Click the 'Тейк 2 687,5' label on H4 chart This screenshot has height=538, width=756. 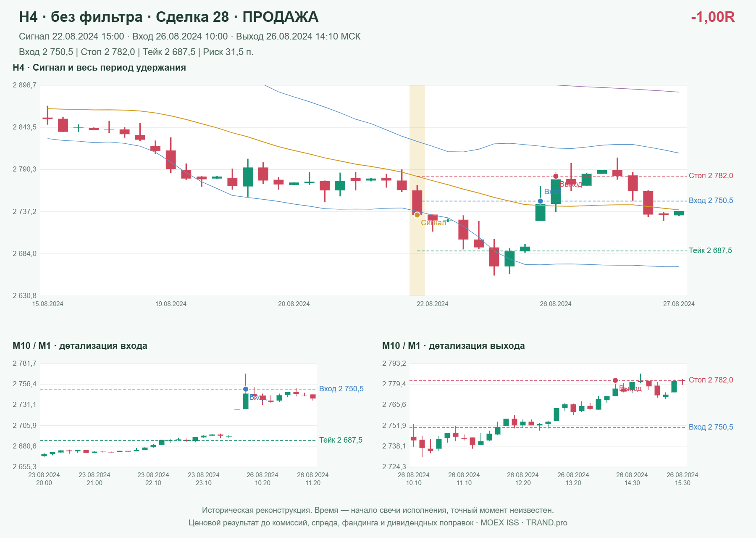710,251
